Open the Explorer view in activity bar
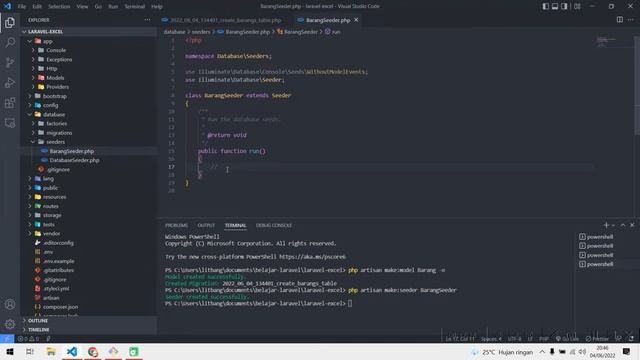Screen dimensions: 640x360 click(x=10, y=22)
